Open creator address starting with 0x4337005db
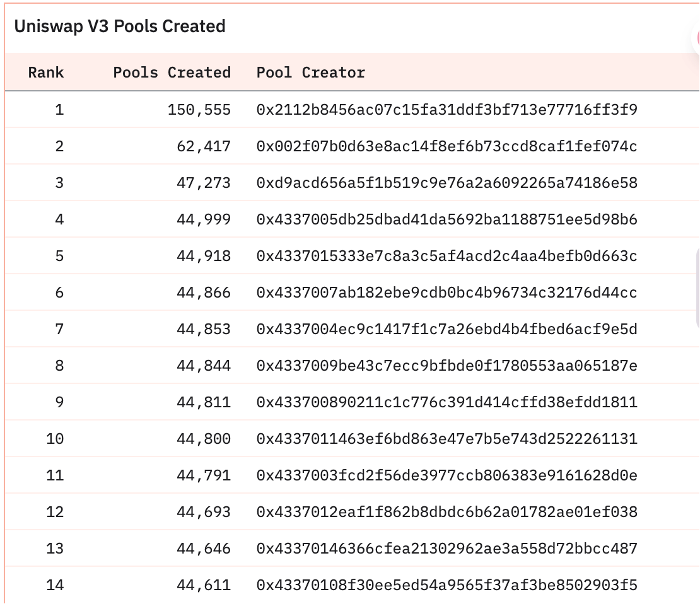 (446, 219)
